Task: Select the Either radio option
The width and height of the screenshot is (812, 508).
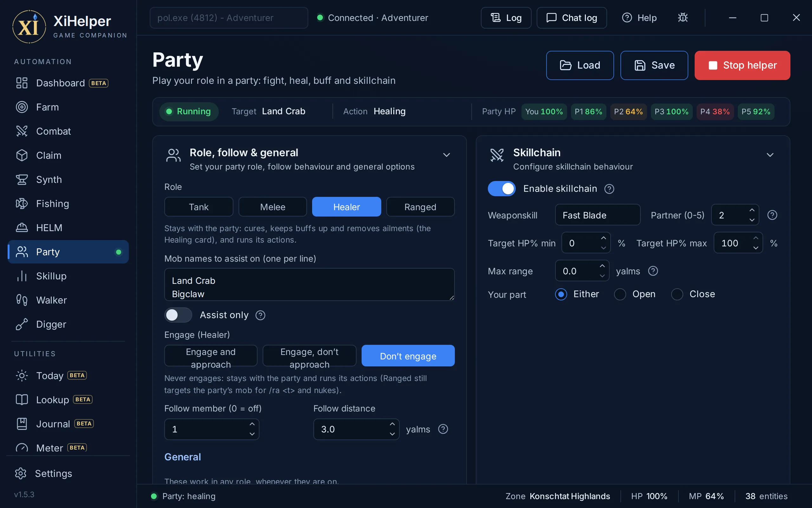Action: [x=561, y=294]
